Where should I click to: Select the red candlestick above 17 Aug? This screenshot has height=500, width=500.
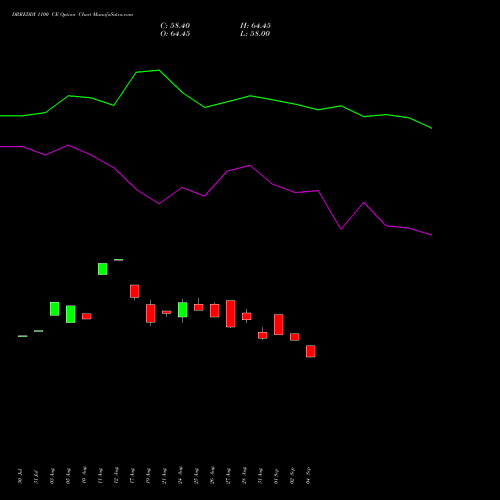[x=135, y=291]
